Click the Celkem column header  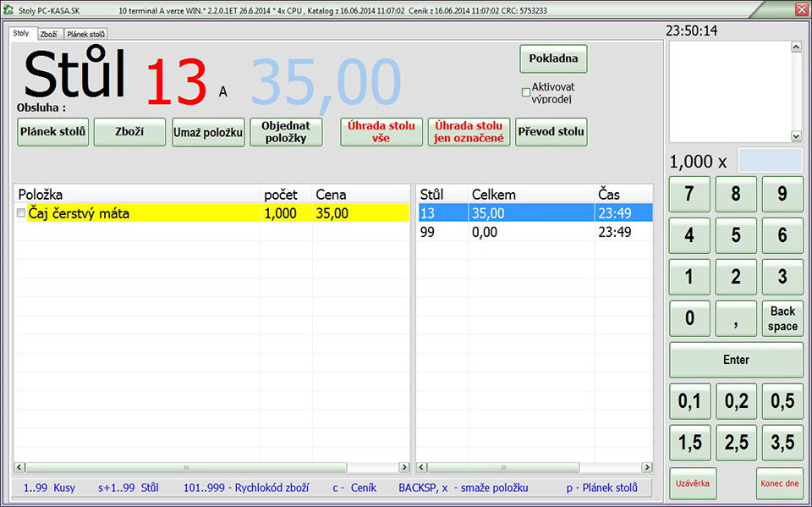[531, 195]
